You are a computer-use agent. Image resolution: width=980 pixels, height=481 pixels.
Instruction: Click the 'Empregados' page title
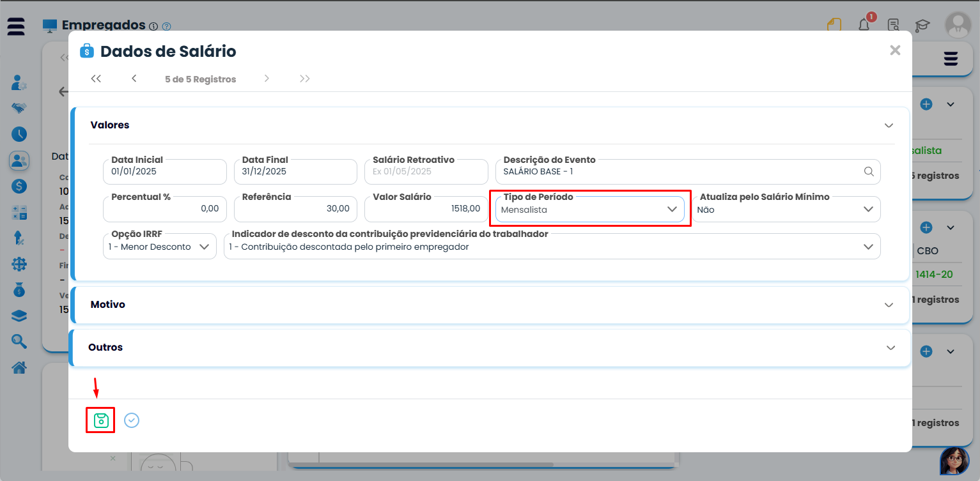[104, 25]
